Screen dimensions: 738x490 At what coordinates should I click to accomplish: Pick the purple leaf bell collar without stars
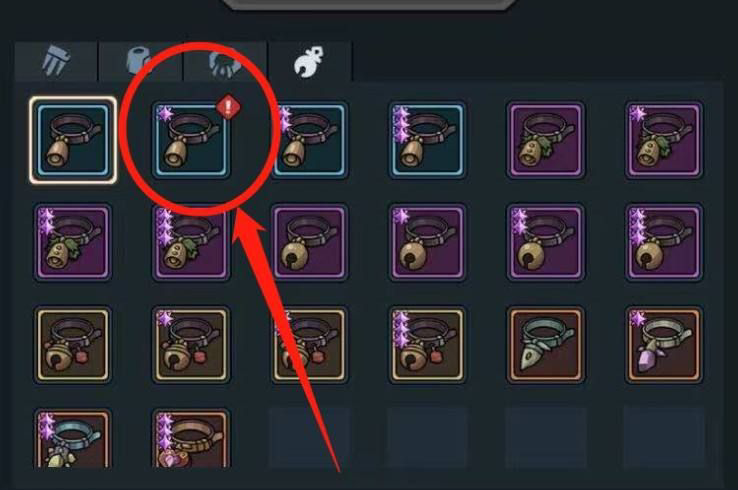[545, 140]
